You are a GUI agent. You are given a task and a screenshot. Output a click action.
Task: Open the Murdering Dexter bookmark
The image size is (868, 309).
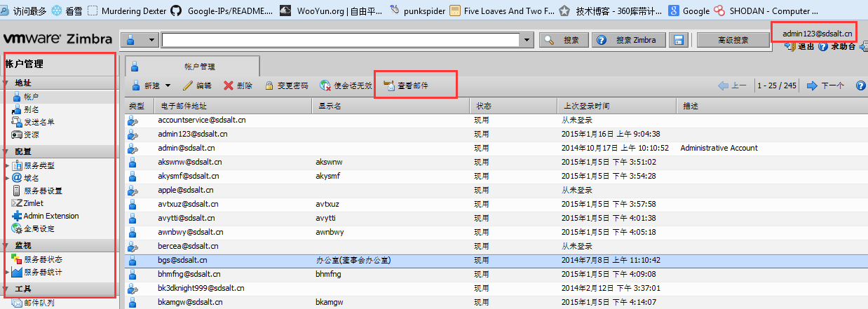point(126,11)
